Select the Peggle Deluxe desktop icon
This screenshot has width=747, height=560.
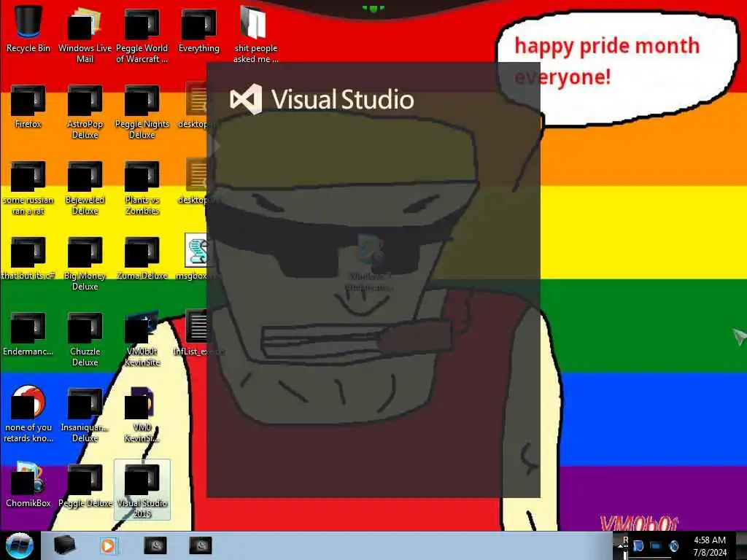click(85, 486)
